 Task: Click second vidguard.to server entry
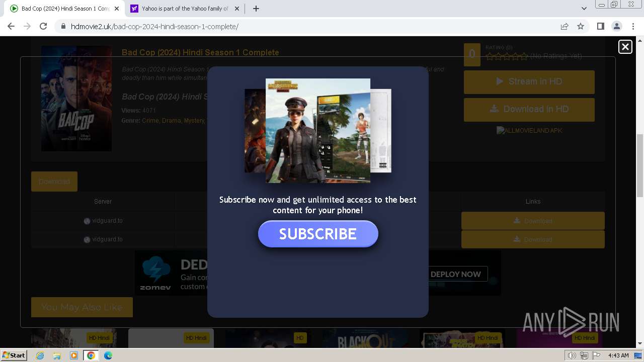click(x=103, y=239)
